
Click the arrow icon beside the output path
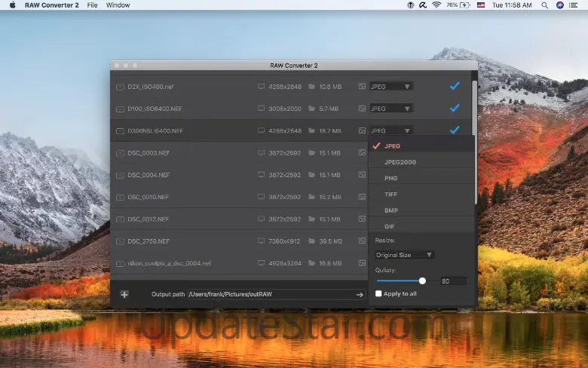[360, 294]
